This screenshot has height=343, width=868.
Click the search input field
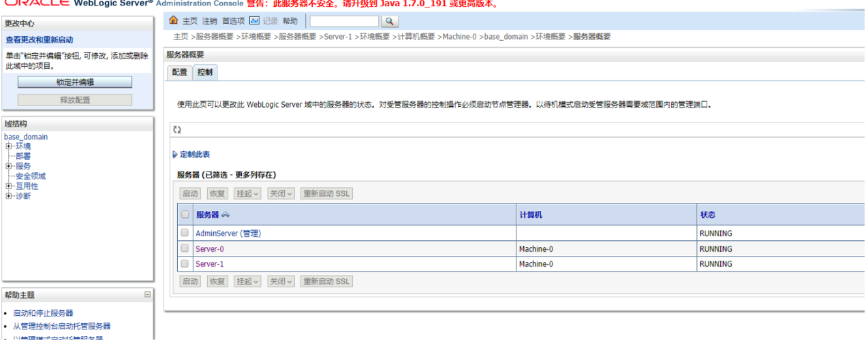tap(344, 22)
